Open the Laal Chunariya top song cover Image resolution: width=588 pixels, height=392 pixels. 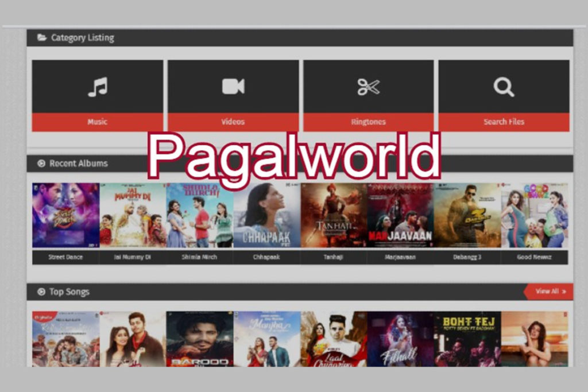(334, 339)
